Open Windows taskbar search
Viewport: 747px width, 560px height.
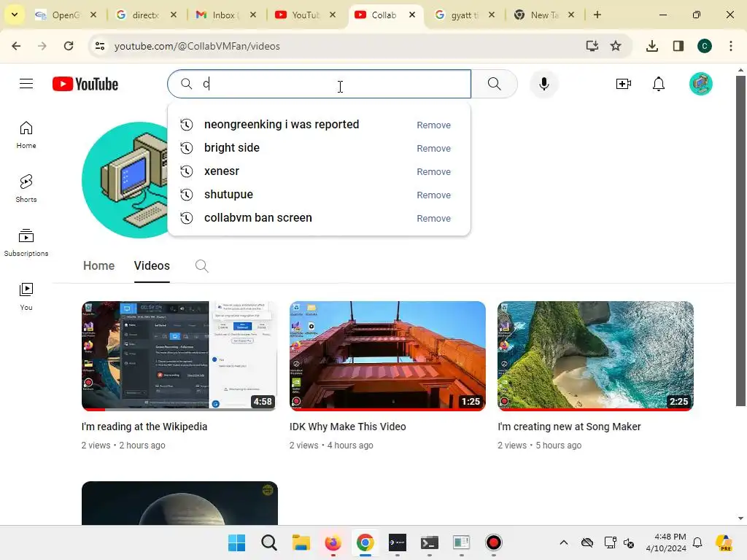pos(268,542)
